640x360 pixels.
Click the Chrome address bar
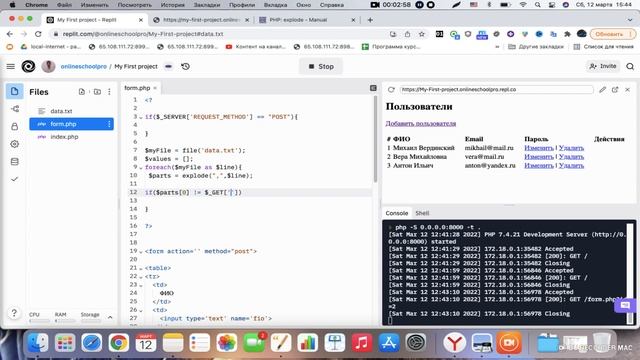tap(220, 34)
